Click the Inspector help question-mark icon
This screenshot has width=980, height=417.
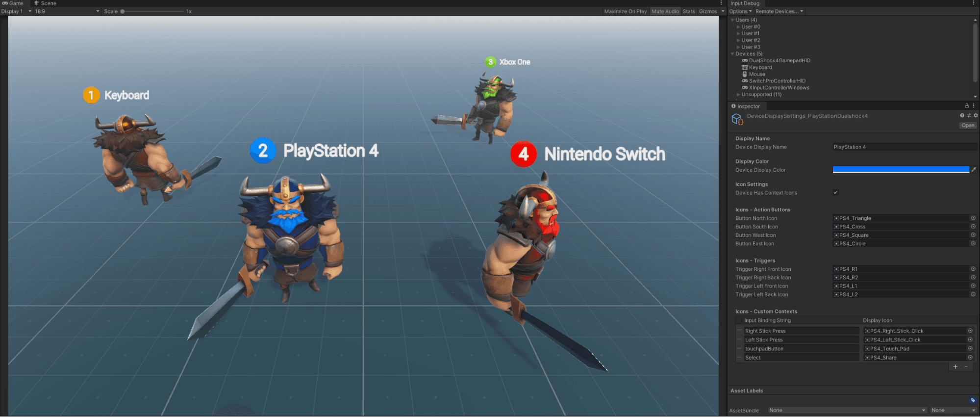click(x=962, y=115)
